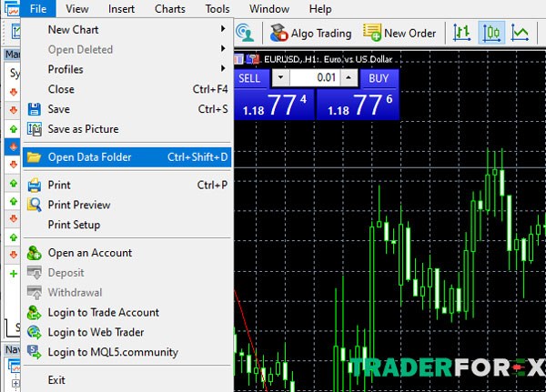Click the Save as Picture text label
Screen dimensions: 546x392
pyautogui.click(x=83, y=129)
